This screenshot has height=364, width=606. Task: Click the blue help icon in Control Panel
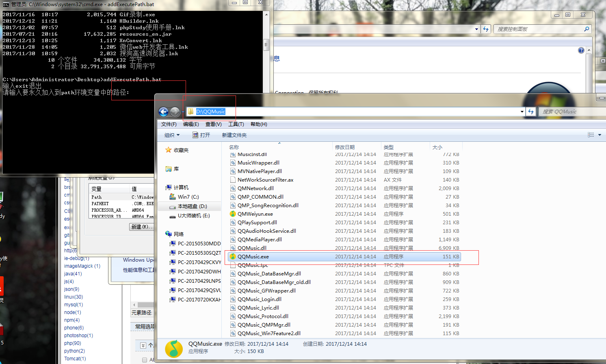pos(581,50)
